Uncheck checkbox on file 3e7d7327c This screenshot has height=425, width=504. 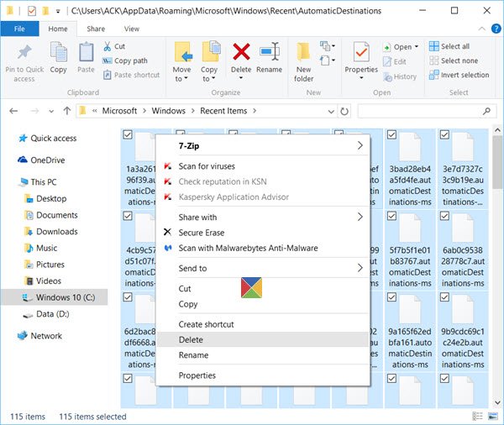444,134
